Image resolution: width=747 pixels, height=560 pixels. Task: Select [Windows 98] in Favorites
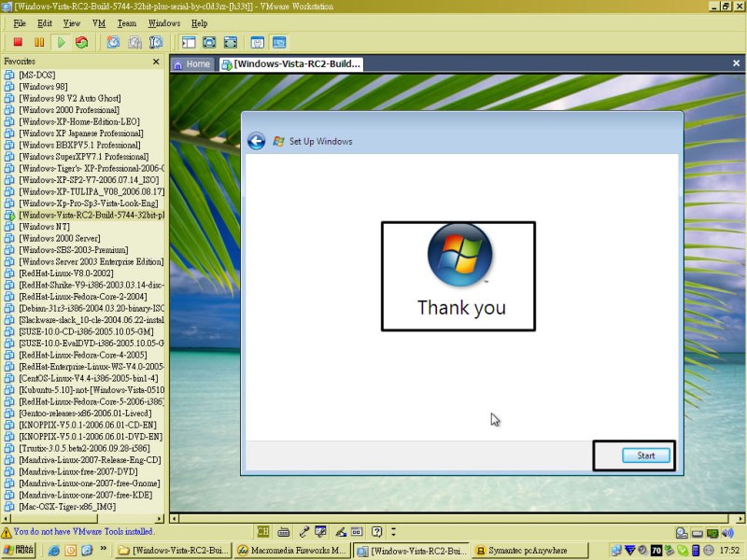(43, 86)
